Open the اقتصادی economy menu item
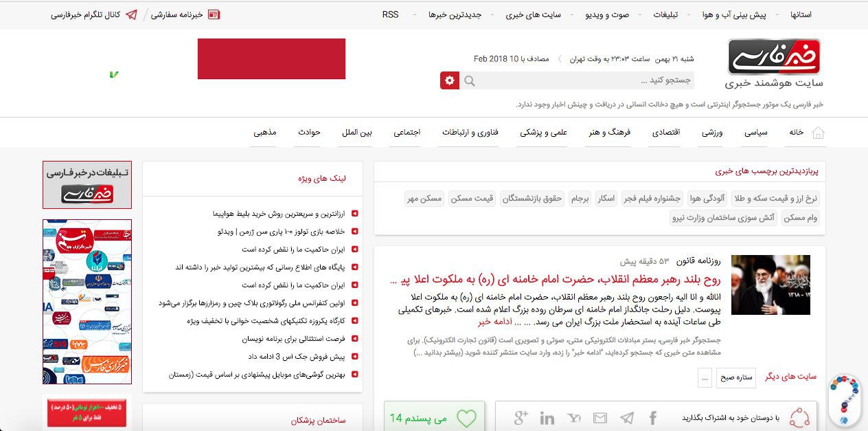Viewport: 868px width, 431px height. click(665, 133)
